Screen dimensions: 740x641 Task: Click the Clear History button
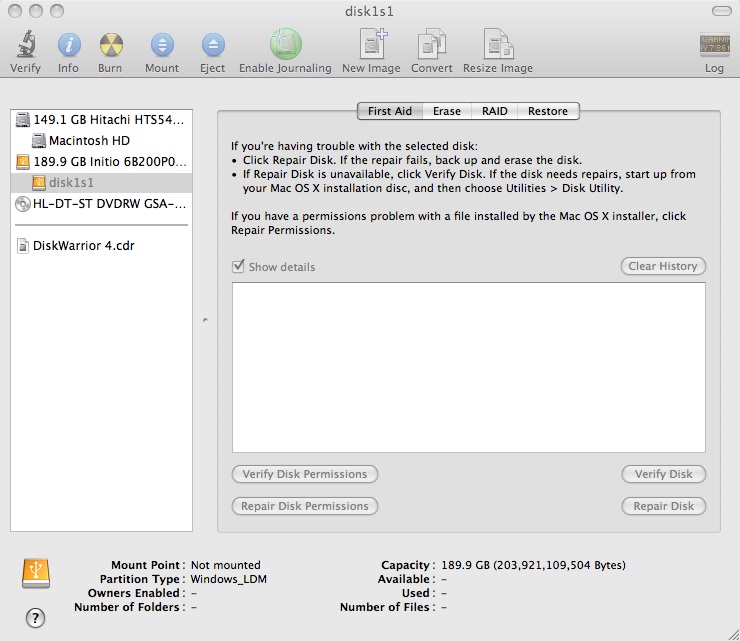[663, 266]
